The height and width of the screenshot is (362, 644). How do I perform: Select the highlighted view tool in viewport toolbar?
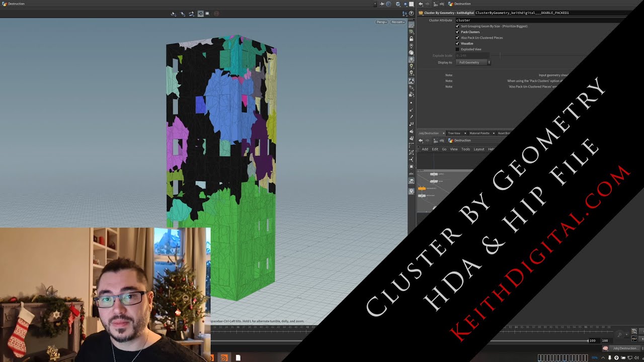click(200, 14)
